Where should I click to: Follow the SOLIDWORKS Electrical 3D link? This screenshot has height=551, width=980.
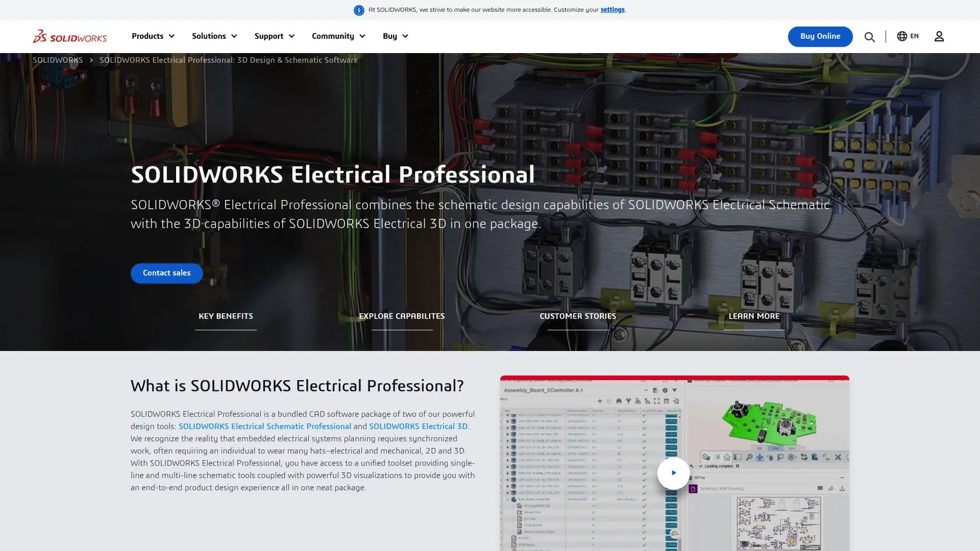[418, 427]
